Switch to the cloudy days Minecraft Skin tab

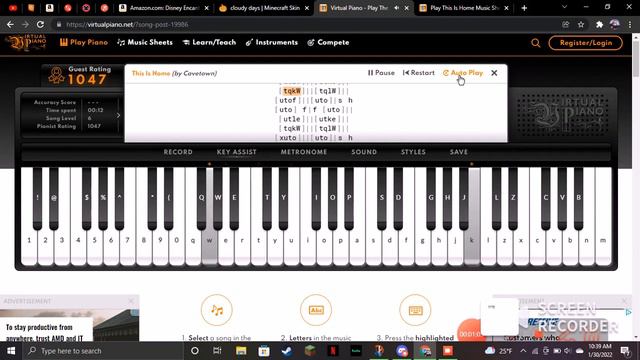tap(264, 8)
